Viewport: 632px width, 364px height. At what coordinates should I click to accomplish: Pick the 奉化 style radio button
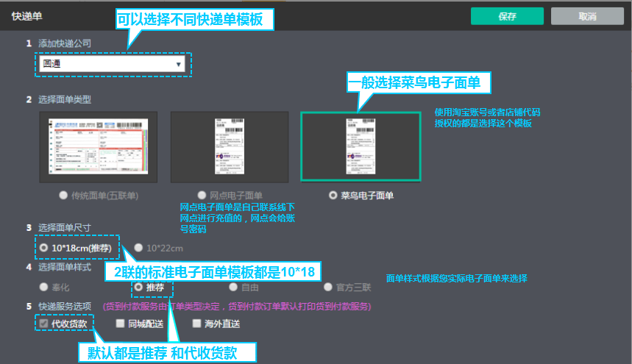click(43, 287)
